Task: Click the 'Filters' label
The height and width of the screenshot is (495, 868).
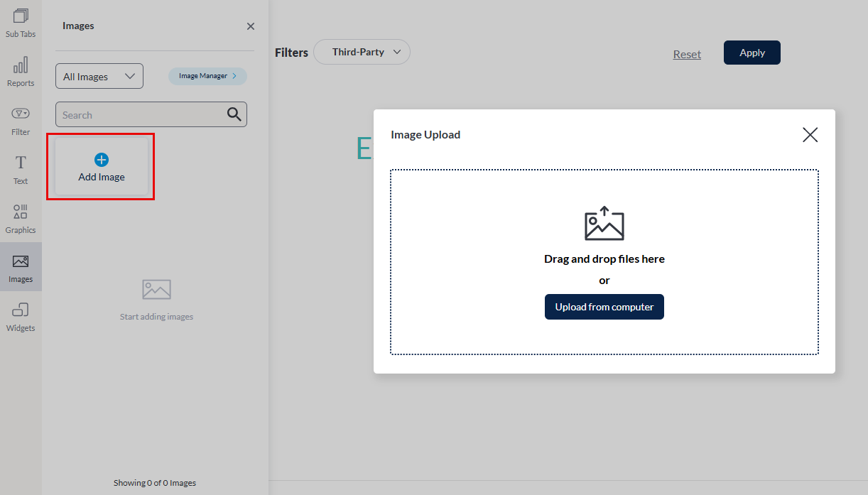Action: pos(291,53)
